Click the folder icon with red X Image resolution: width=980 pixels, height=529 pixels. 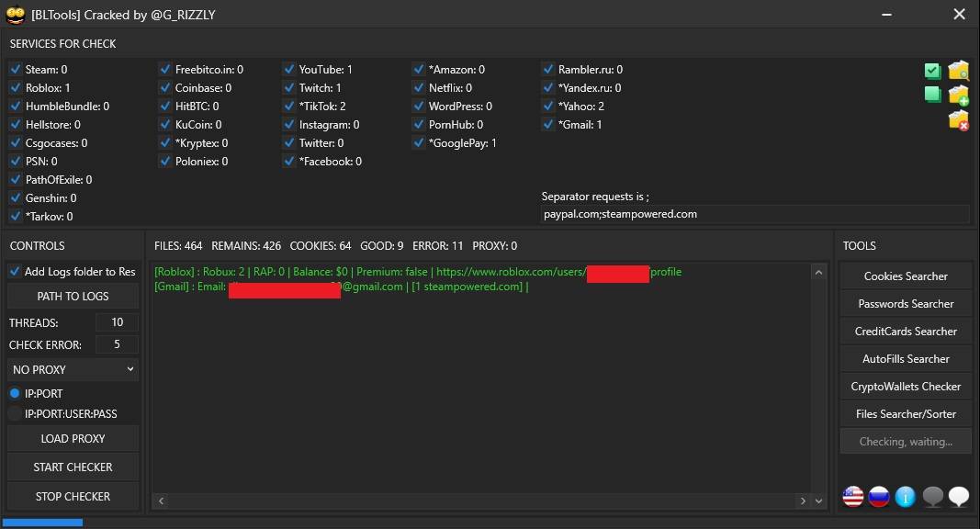click(x=958, y=119)
